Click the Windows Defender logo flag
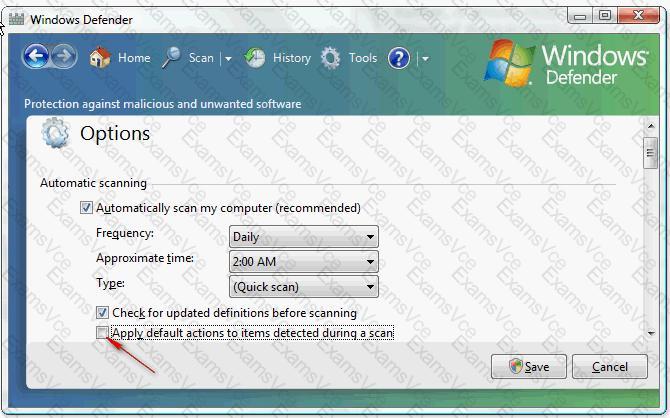The height and width of the screenshot is (418, 670). [509, 63]
